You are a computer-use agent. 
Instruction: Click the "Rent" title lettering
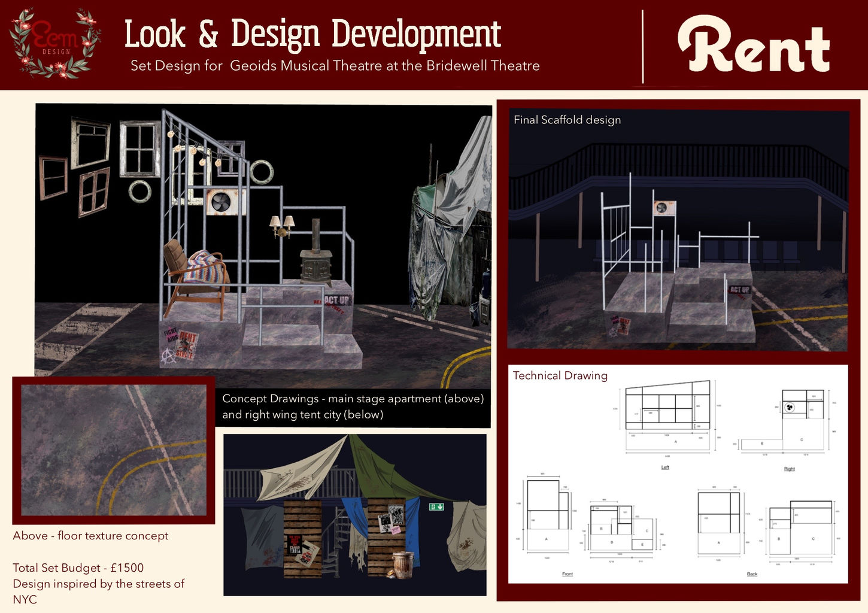(x=754, y=44)
